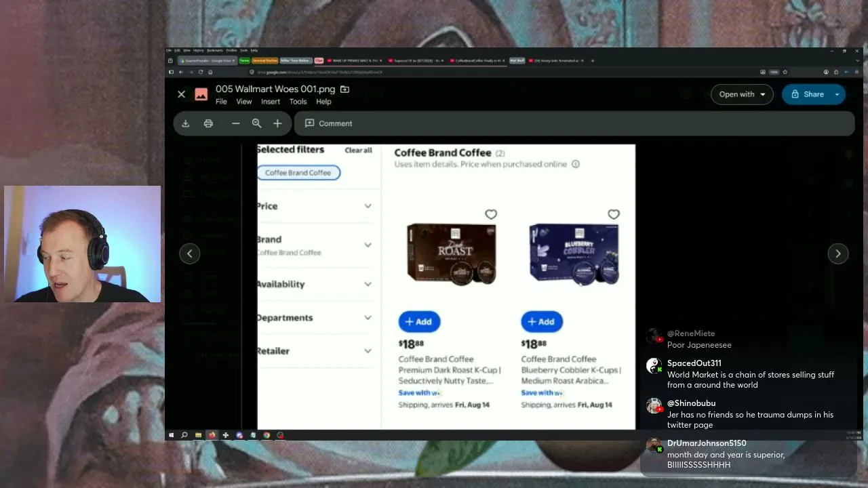Open the Premium Dark Roast K-Cup title link

[450, 370]
